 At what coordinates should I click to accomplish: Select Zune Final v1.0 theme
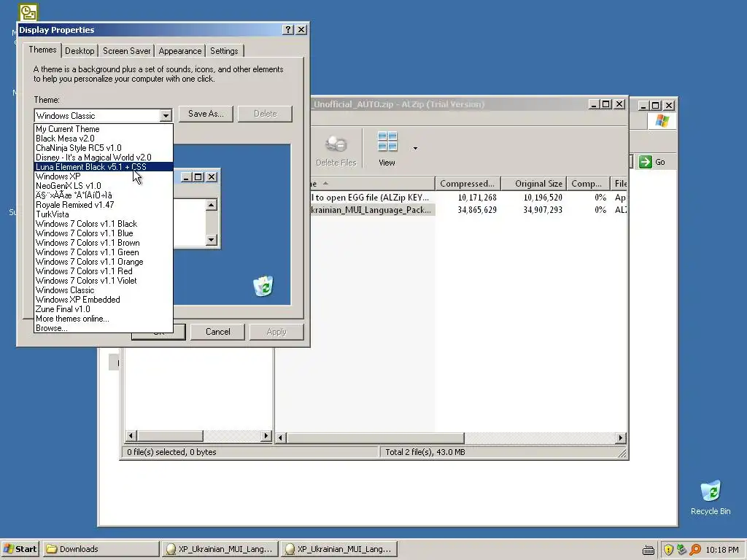[x=104, y=309]
